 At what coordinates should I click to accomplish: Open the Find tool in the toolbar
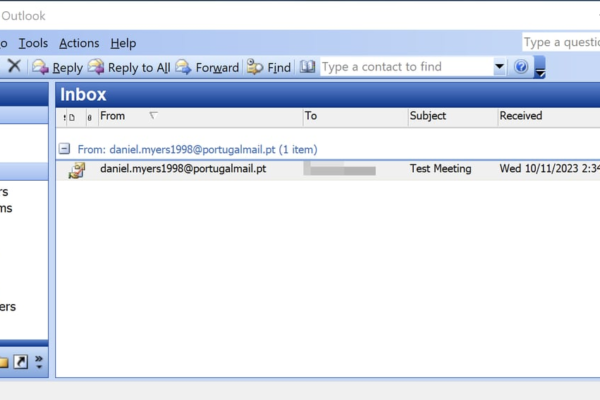269,67
